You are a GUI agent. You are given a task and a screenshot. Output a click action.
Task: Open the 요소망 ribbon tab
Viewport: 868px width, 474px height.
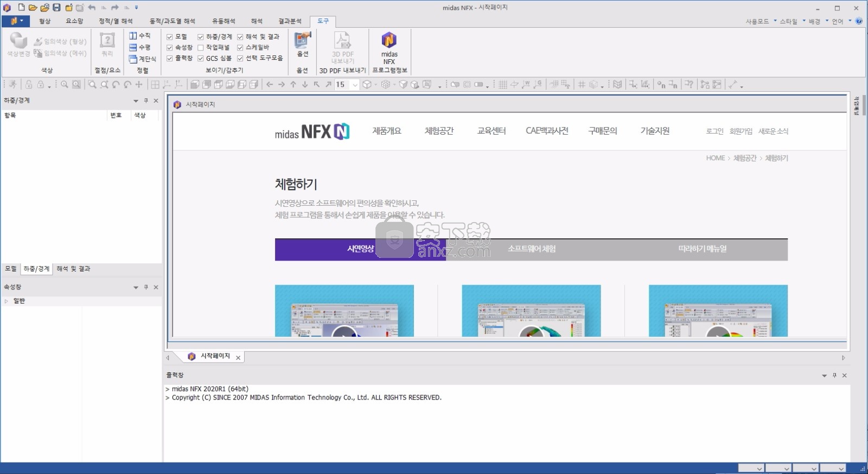[x=74, y=21]
